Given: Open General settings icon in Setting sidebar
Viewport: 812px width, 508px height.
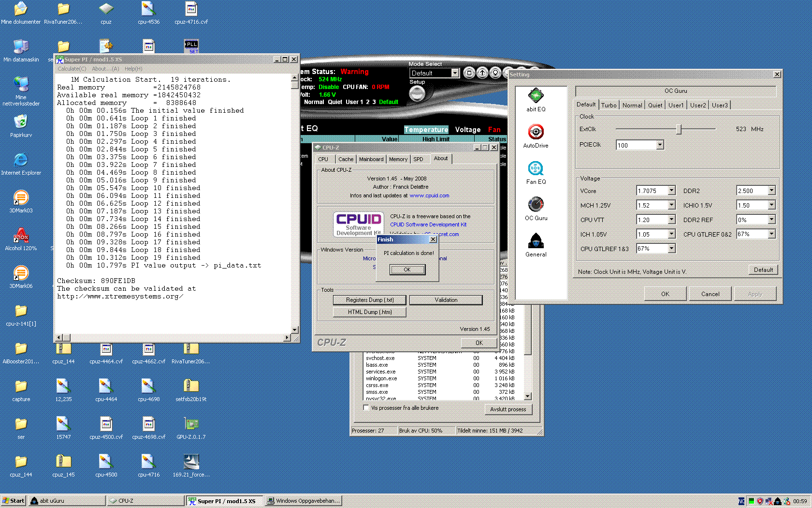Looking at the screenshot, I should [x=536, y=245].
